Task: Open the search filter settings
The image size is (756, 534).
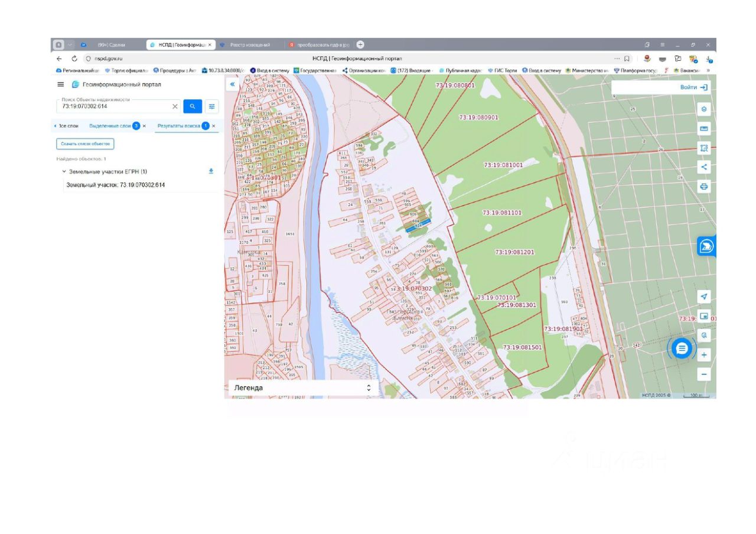Action: pos(211,106)
